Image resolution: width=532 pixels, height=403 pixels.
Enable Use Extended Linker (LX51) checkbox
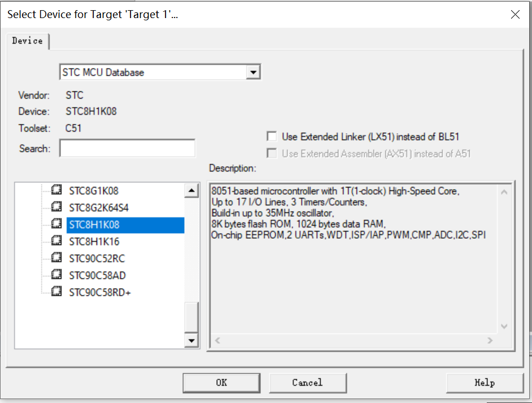pyautogui.click(x=272, y=137)
